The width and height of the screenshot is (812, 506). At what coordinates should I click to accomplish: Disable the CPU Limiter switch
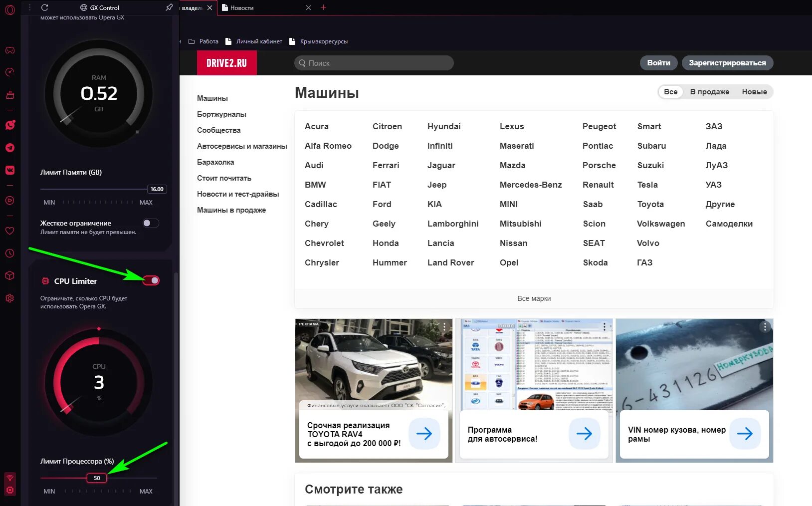(x=151, y=280)
